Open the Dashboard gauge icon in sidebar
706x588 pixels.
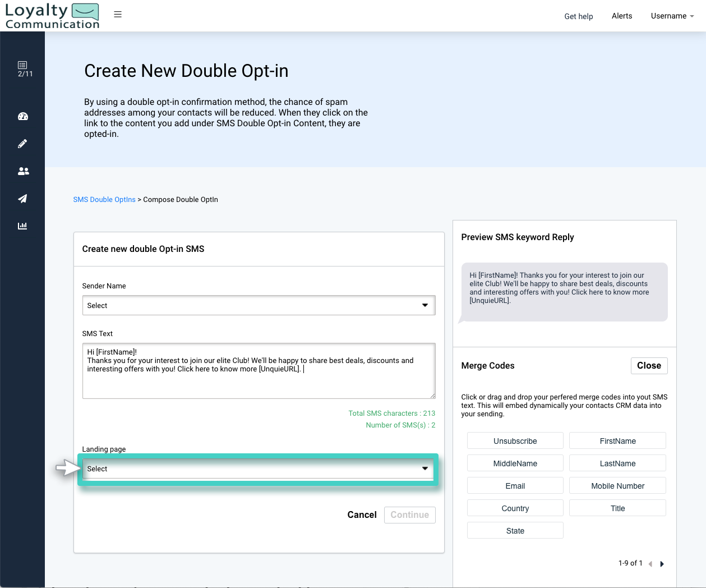point(22,116)
